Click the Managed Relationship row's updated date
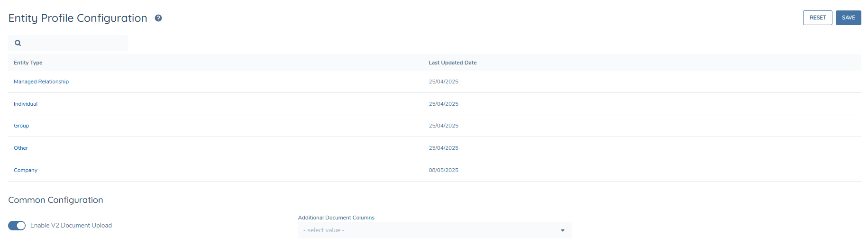The height and width of the screenshot is (246, 868). [x=443, y=82]
